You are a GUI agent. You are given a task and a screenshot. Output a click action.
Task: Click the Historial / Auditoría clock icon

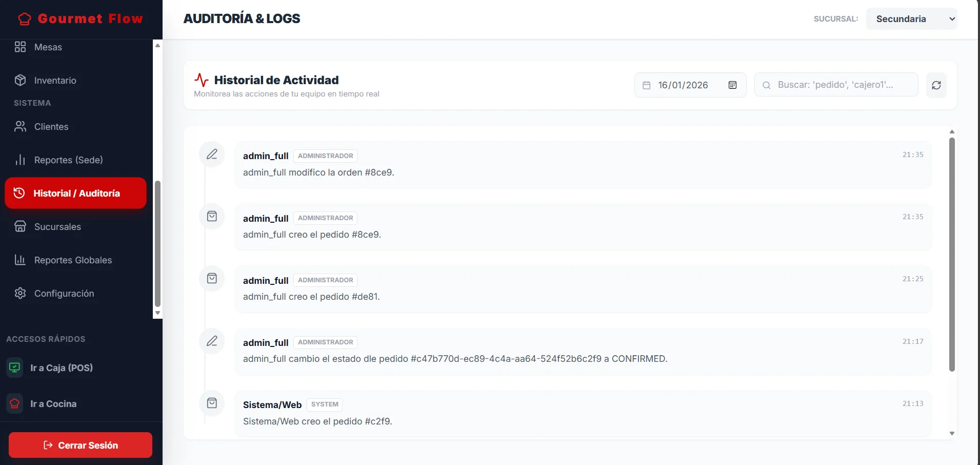point(19,193)
